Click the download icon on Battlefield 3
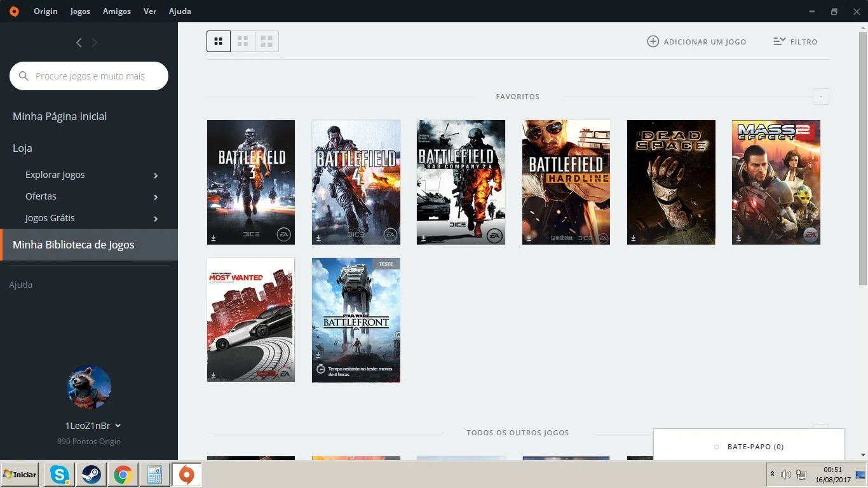 [x=214, y=238]
